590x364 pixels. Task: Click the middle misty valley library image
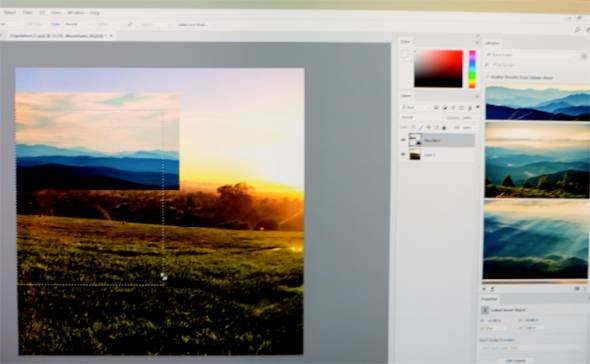pyautogui.click(x=537, y=160)
